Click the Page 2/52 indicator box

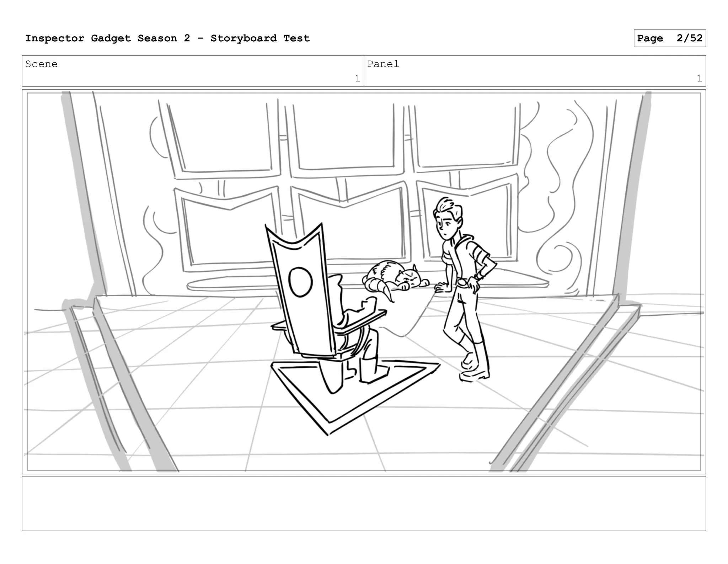(x=669, y=38)
